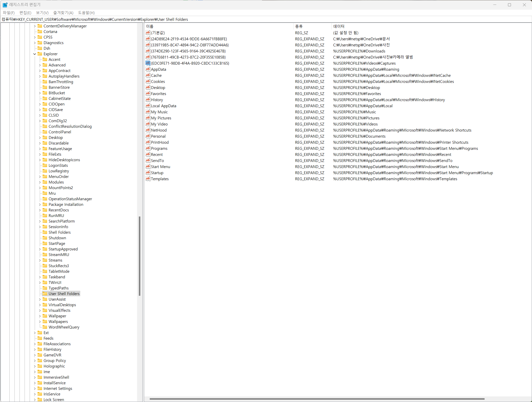This screenshot has height=402, width=532.
Task: Click the (기본값) default value icon
Action: point(148,33)
